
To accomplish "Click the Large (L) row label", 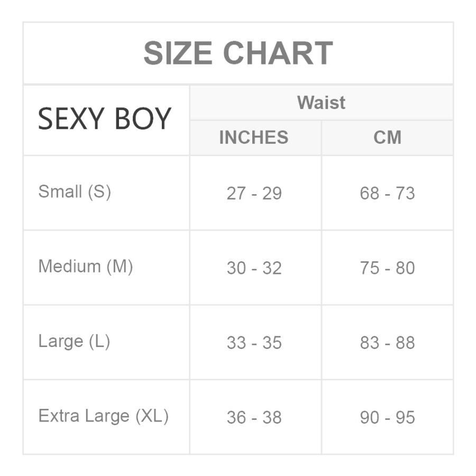I will tap(74, 341).
